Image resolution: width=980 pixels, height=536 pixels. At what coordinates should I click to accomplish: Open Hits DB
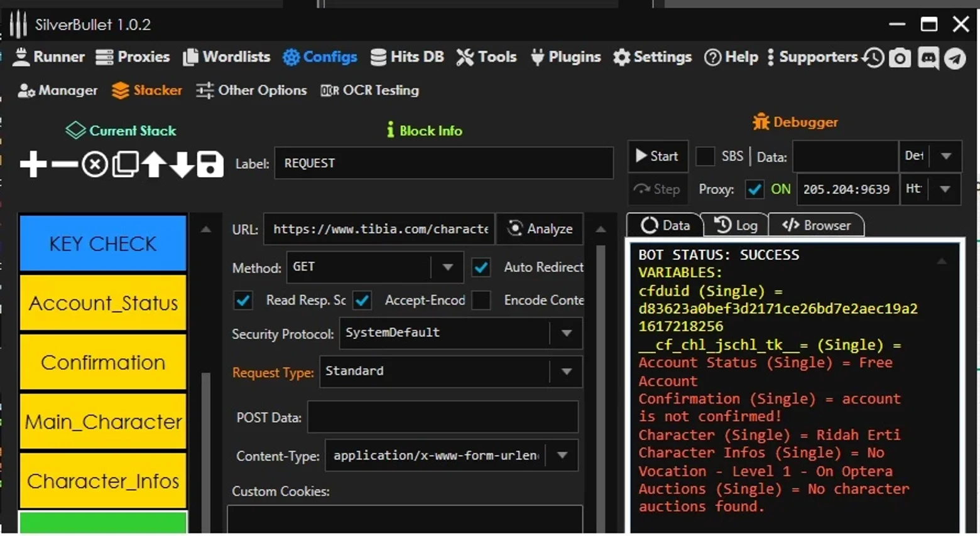pyautogui.click(x=407, y=57)
